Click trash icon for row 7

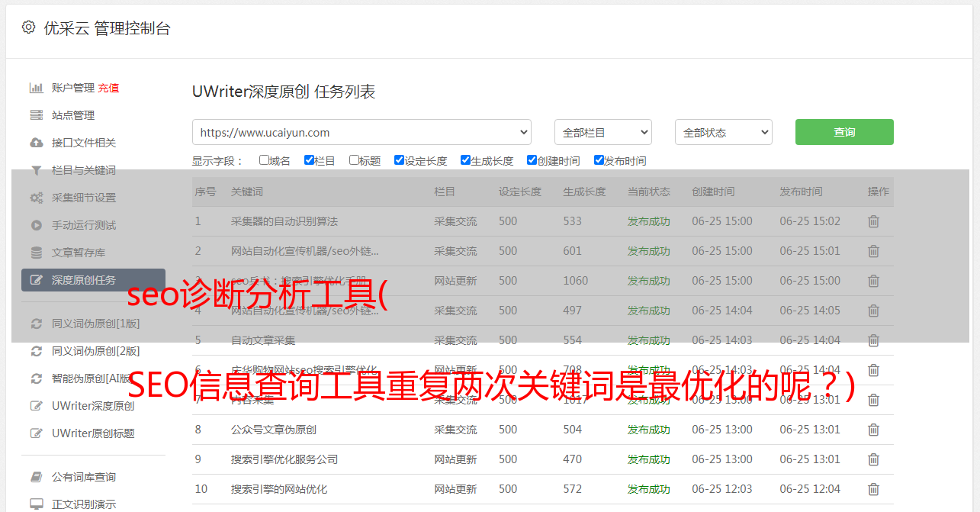pyautogui.click(x=873, y=400)
